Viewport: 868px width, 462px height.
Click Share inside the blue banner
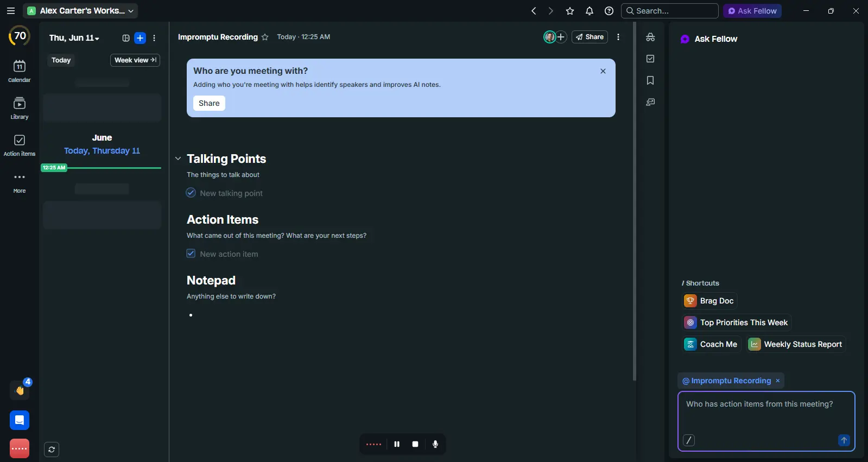209,103
